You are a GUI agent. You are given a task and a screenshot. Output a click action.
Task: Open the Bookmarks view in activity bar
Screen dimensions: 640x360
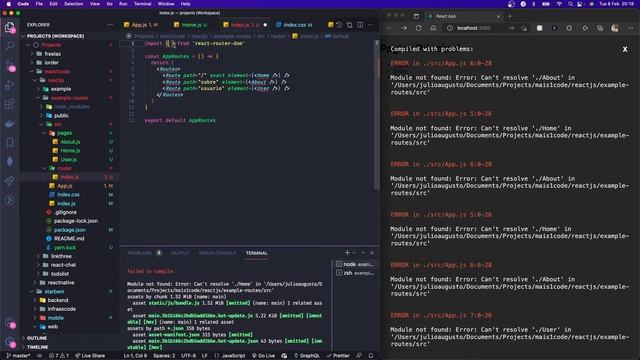9,142
